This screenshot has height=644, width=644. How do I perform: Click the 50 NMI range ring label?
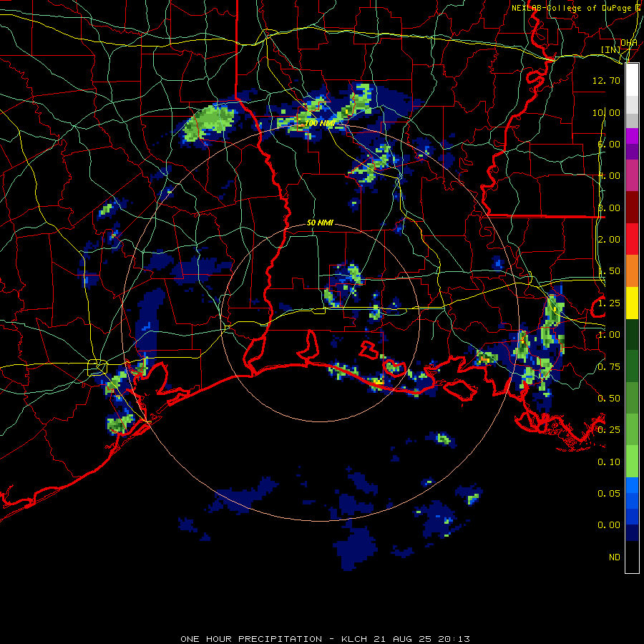320,223
